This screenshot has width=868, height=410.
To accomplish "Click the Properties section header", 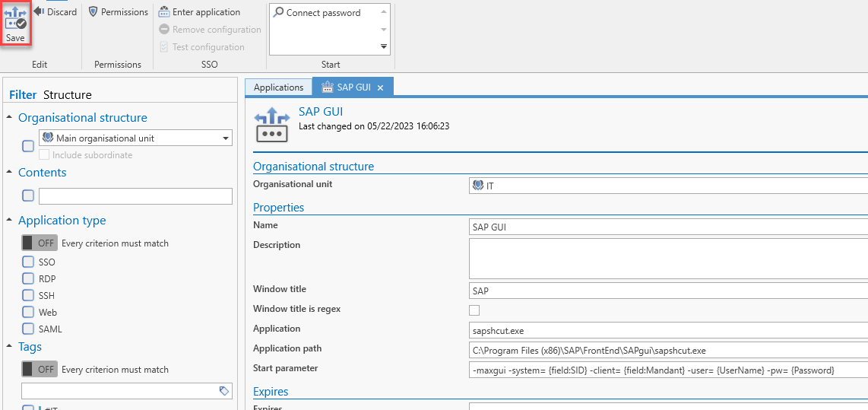I will pos(278,208).
